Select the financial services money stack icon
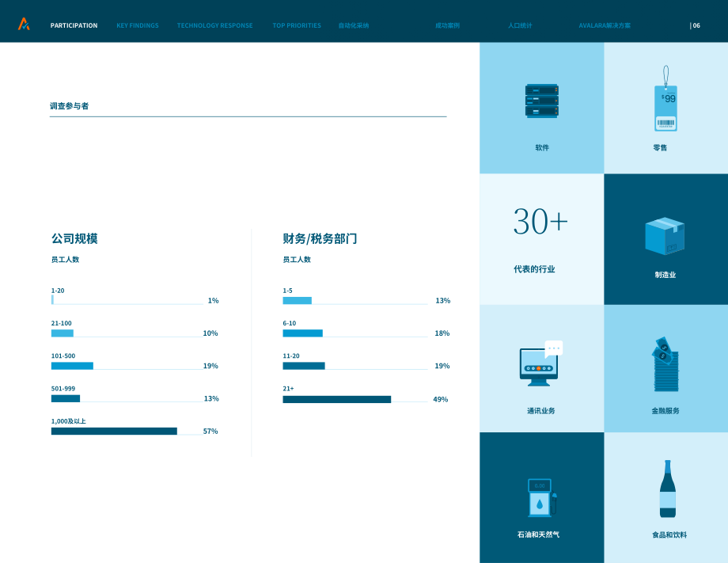The height and width of the screenshot is (563, 728). (x=665, y=364)
